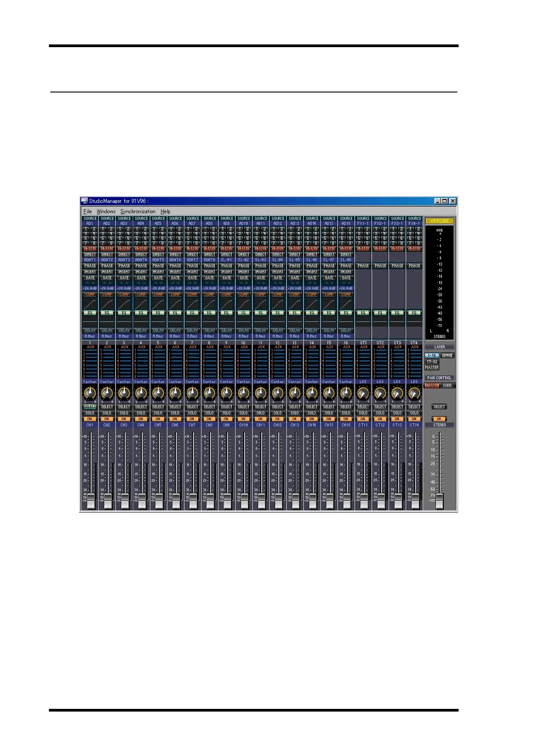Click bus 5 routing button on channel AD7

[188, 238]
